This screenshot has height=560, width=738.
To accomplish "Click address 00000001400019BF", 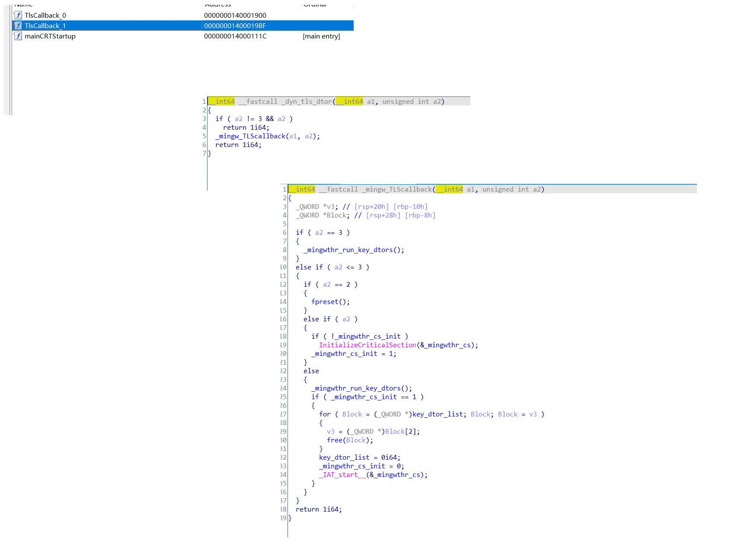I will [x=235, y=26].
